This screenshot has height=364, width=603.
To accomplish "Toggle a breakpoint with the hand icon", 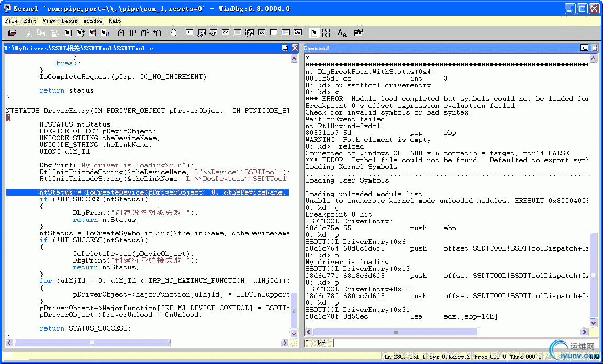I will click(x=173, y=32).
